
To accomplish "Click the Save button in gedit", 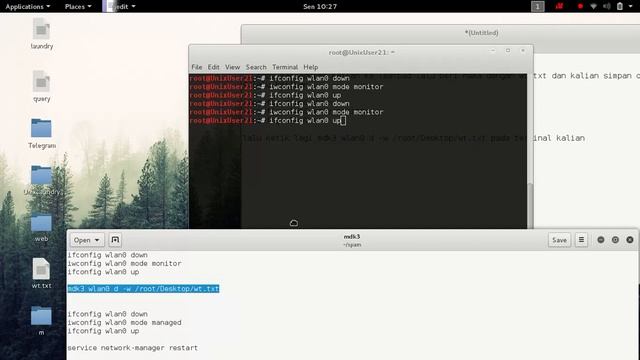I will [x=559, y=240].
